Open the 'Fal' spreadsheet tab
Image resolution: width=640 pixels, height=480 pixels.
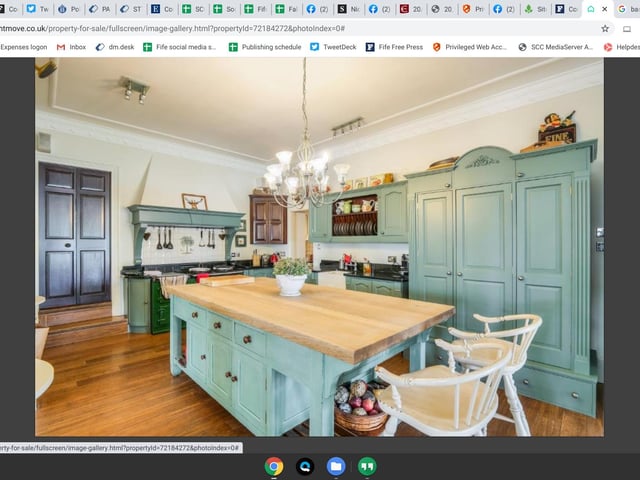(286, 9)
